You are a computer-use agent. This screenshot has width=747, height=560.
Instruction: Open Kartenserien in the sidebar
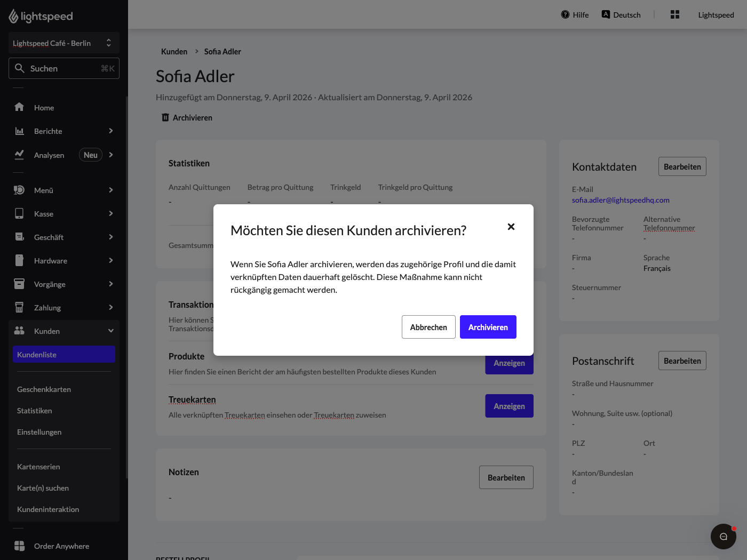pos(38,467)
